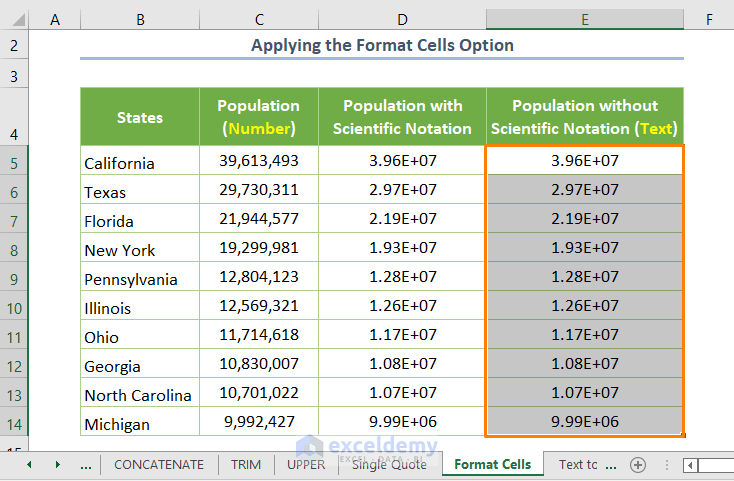This screenshot has width=734, height=481.
Task: Switch to the UPPER sheet tab
Action: pos(305,464)
